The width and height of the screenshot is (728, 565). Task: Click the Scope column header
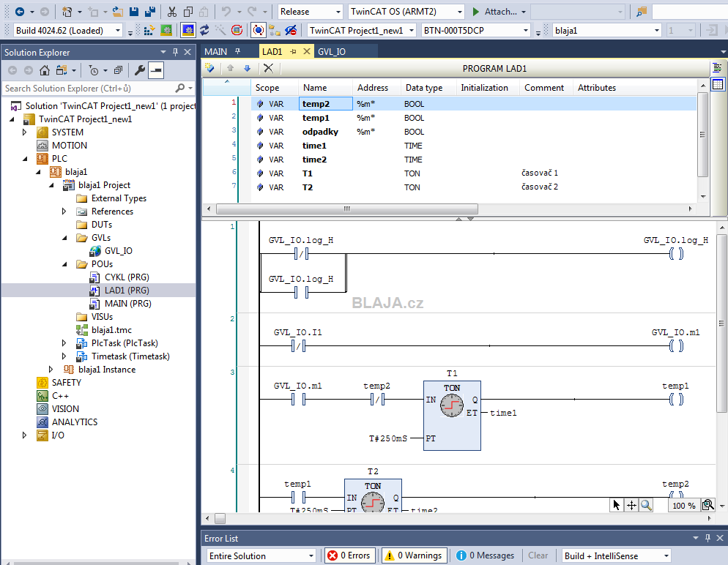(x=267, y=88)
